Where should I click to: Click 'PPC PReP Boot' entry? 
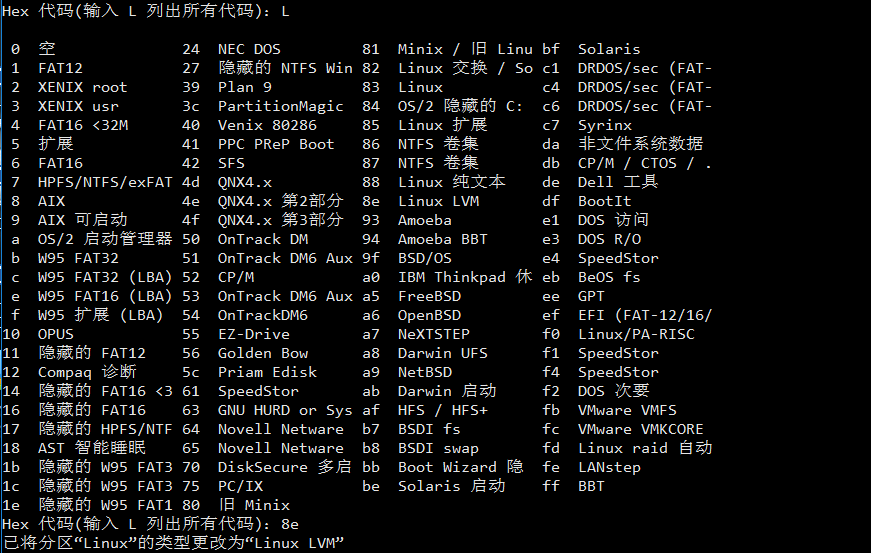[276, 144]
